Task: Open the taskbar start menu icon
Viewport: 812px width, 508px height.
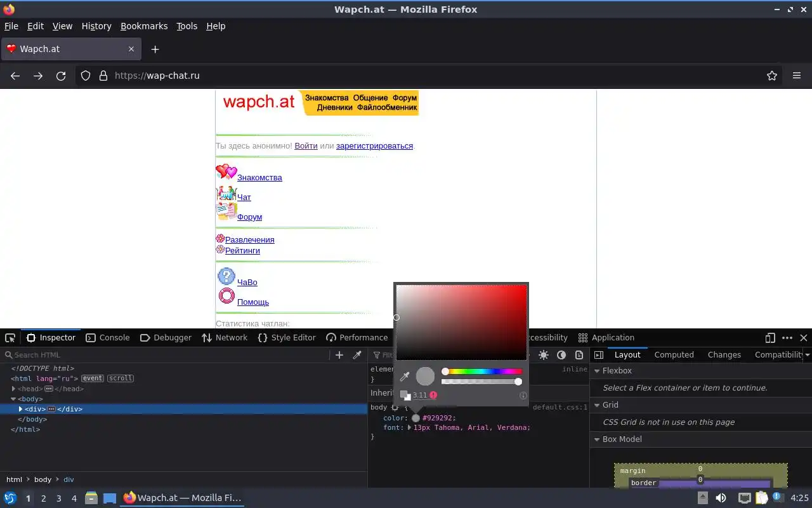Action: [10, 498]
